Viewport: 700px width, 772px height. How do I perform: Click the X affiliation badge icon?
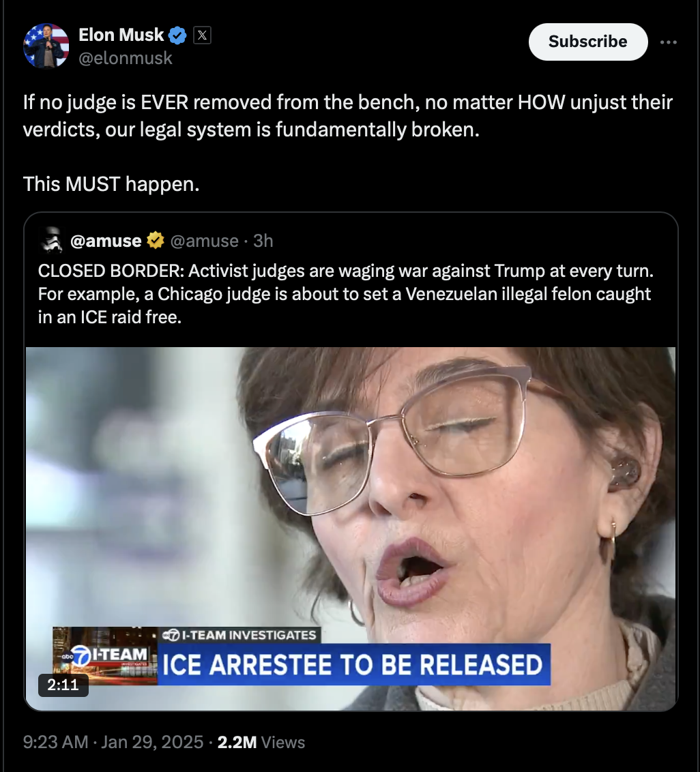(202, 35)
